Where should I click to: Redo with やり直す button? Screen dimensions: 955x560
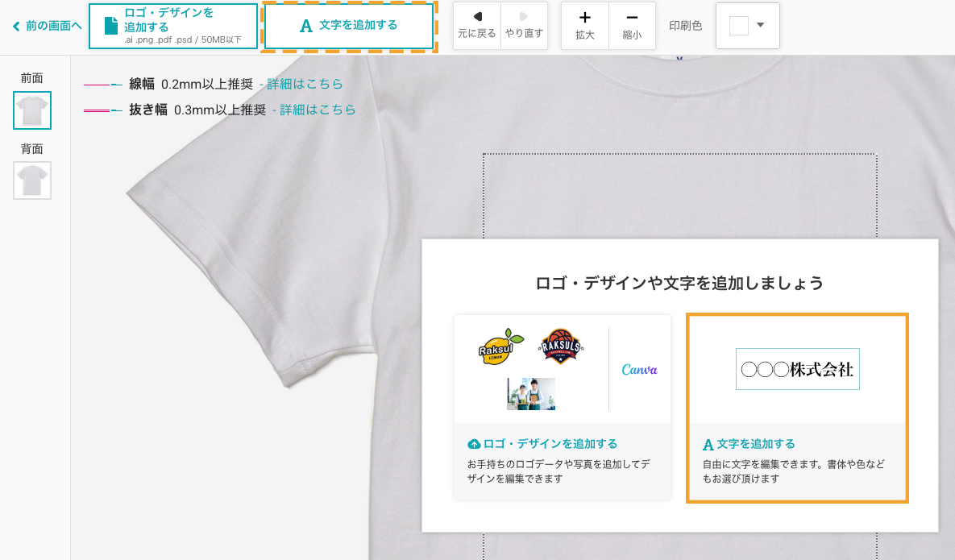525,26
